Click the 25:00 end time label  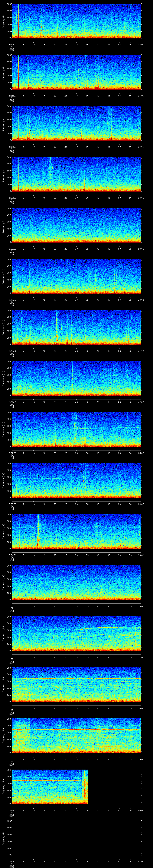[x=141, y=44]
